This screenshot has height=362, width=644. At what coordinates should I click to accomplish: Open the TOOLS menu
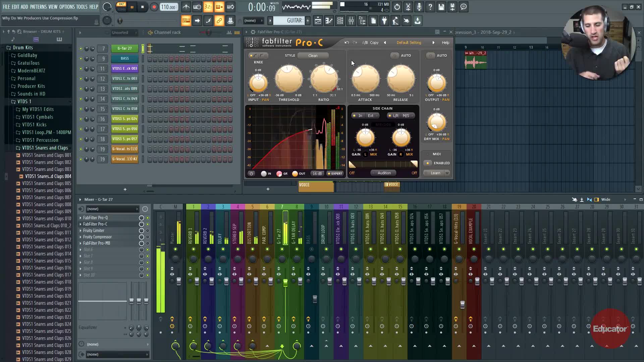coord(82,7)
